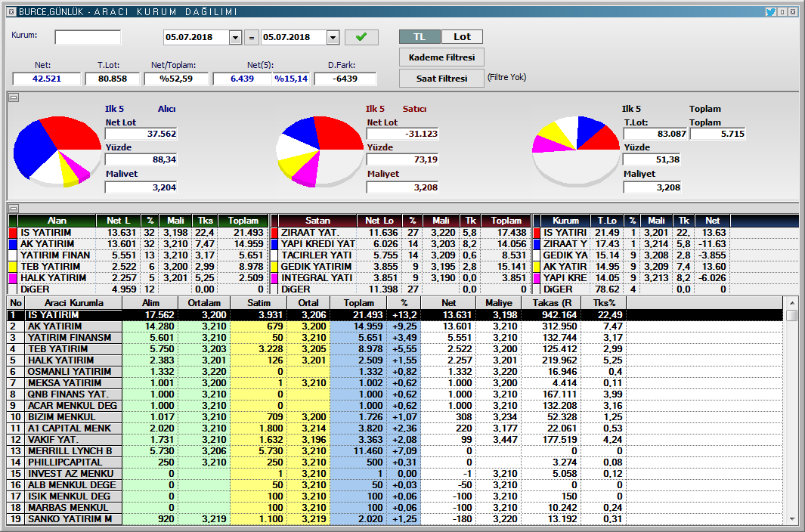Click the Ilk 5 Alıcı pie chart

pyautogui.click(x=57, y=151)
